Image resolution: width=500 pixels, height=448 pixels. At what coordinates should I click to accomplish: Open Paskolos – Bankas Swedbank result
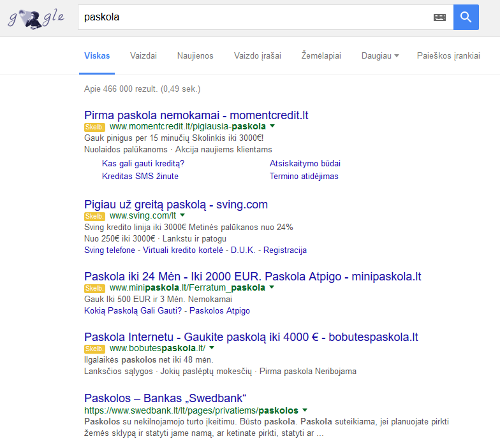165,398
